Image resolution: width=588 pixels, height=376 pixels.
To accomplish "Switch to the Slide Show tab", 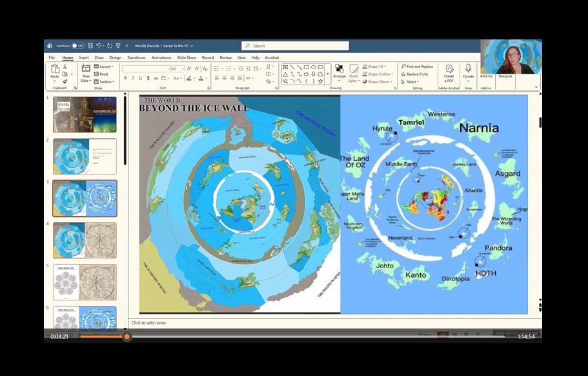I will click(x=187, y=57).
